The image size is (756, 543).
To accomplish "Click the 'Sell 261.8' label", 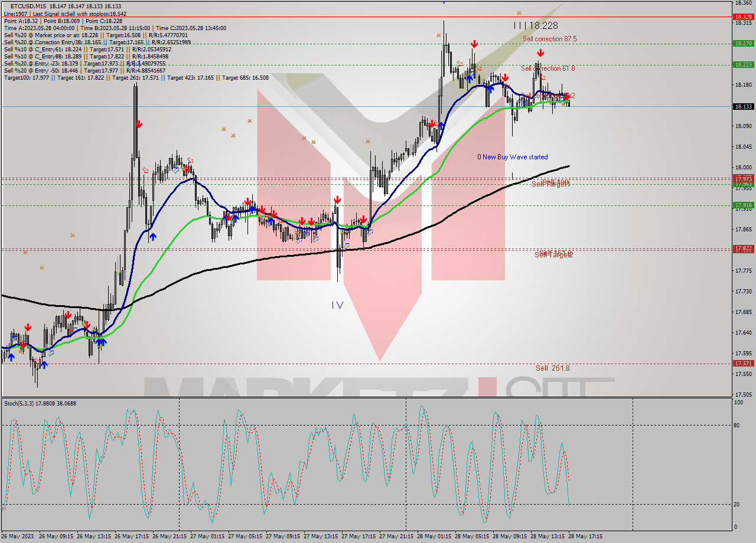I will click(x=553, y=368).
